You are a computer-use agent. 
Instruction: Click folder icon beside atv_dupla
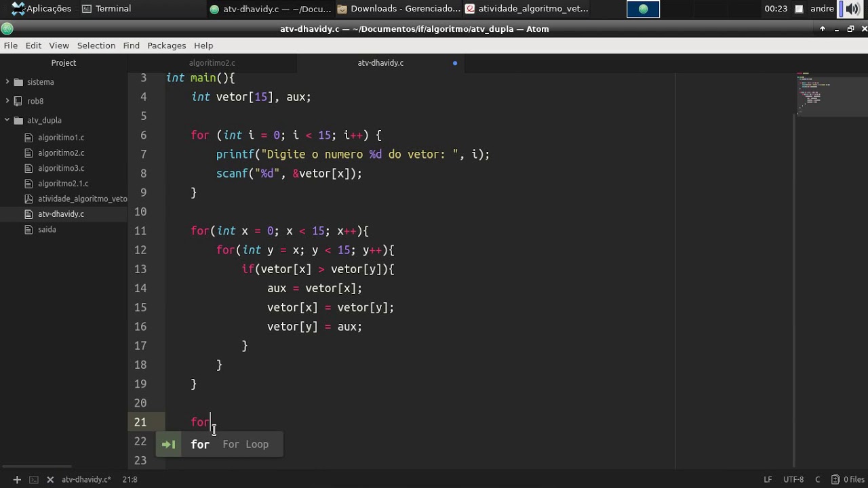[18, 120]
